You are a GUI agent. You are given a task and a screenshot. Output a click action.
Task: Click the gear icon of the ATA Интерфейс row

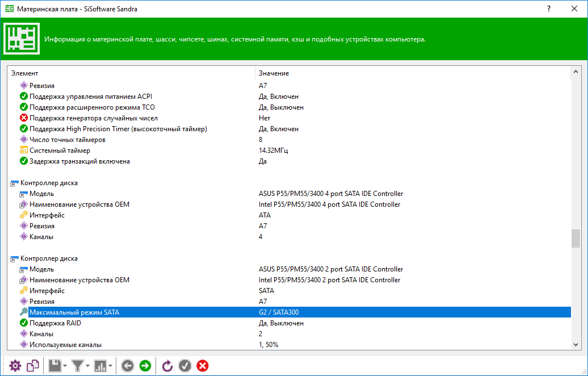[24, 215]
